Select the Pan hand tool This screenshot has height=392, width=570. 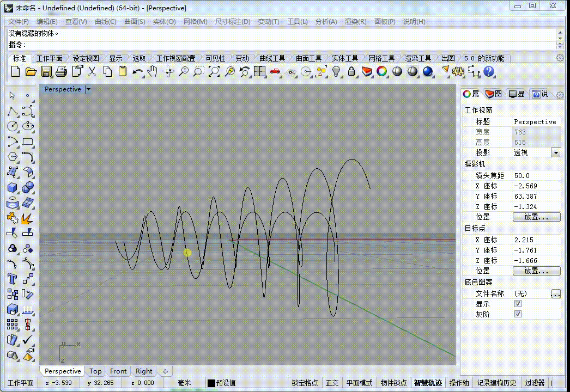[x=153, y=71]
